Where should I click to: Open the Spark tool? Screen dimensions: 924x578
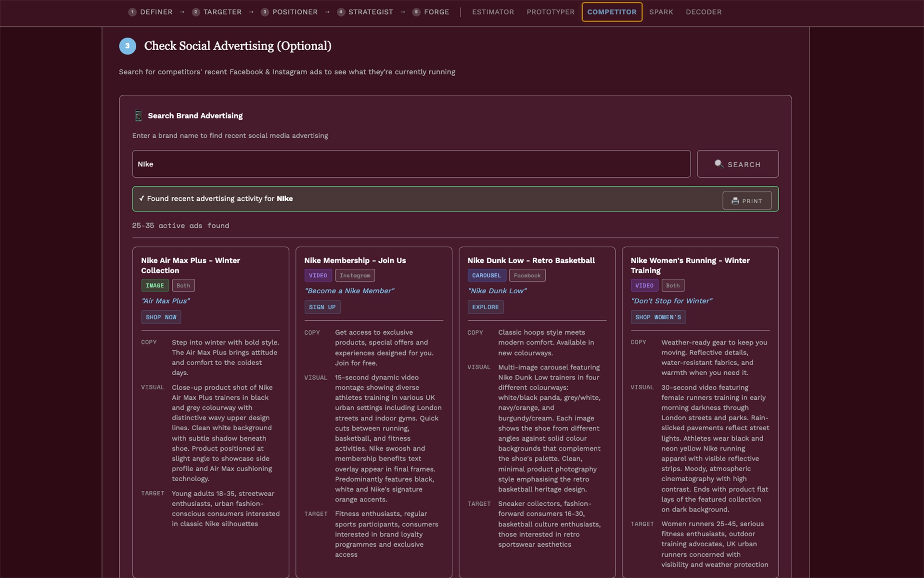pos(661,12)
